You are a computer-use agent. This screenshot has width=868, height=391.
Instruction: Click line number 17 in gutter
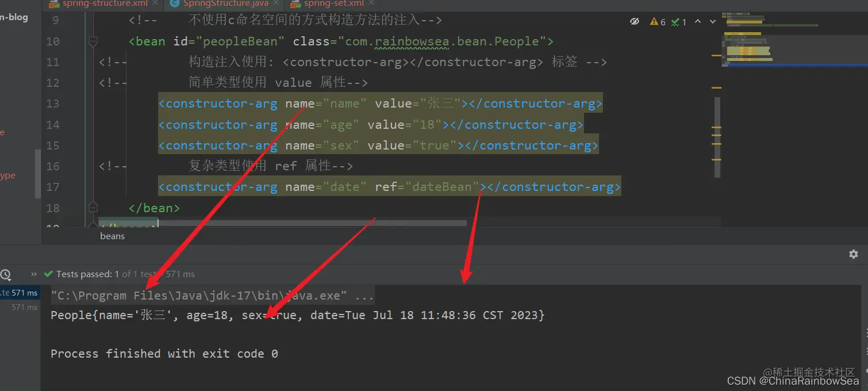(x=53, y=187)
